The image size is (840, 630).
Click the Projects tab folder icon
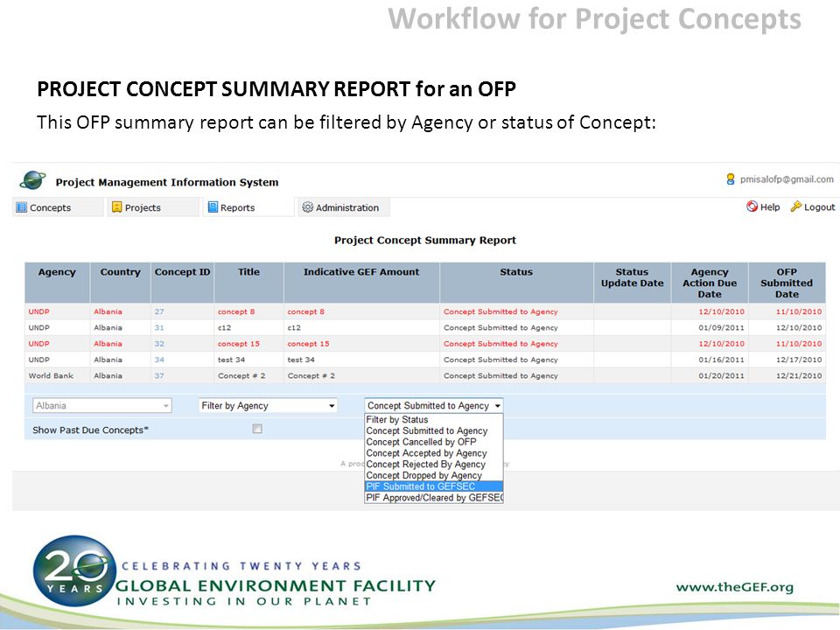tap(116, 207)
